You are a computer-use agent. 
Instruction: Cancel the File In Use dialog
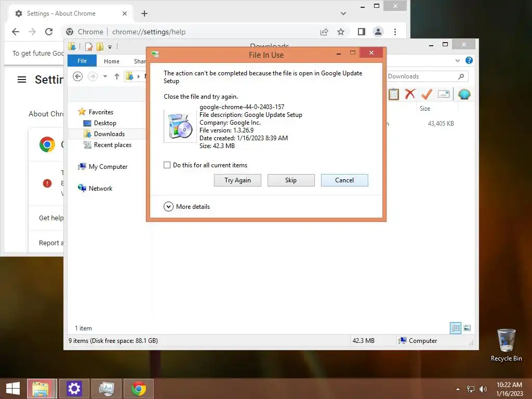(x=344, y=180)
